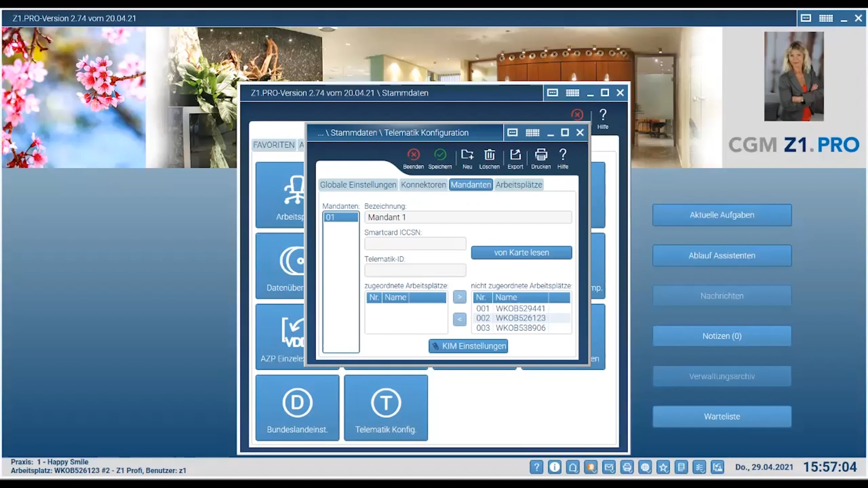Click the Aktuelle Aufgaben button
This screenshot has width=868, height=488.
point(722,215)
